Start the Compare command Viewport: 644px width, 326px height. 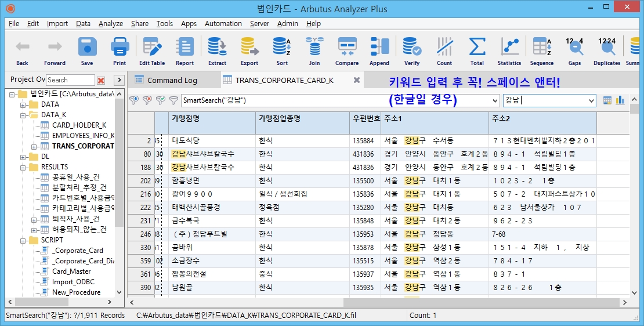click(346, 51)
